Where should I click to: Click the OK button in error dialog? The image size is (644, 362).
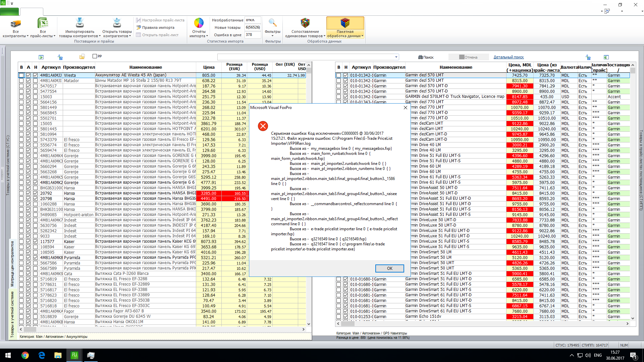[389, 268]
